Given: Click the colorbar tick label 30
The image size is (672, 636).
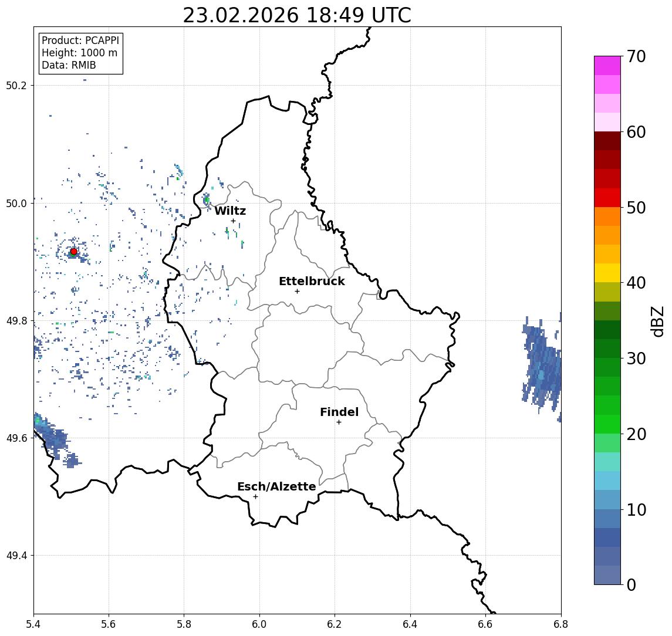Looking at the screenshot, I should 636,358.
